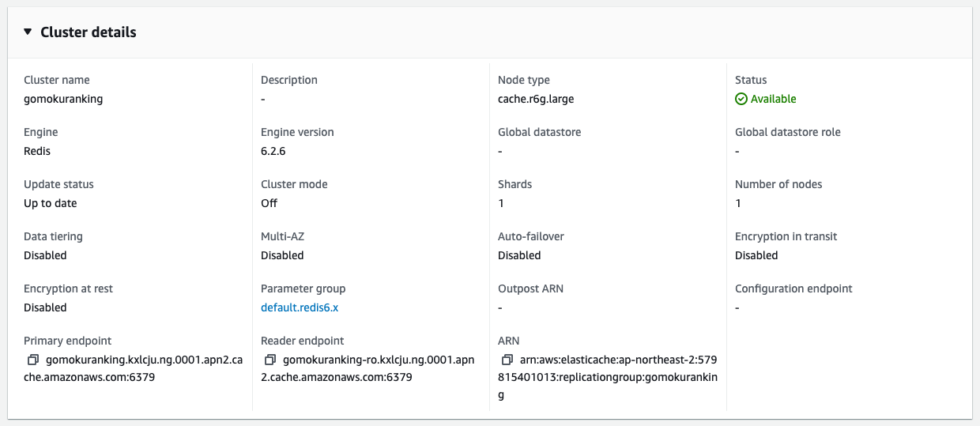Click the Redis engine value
The image size is (980, 426).
(x=37, y=151)
